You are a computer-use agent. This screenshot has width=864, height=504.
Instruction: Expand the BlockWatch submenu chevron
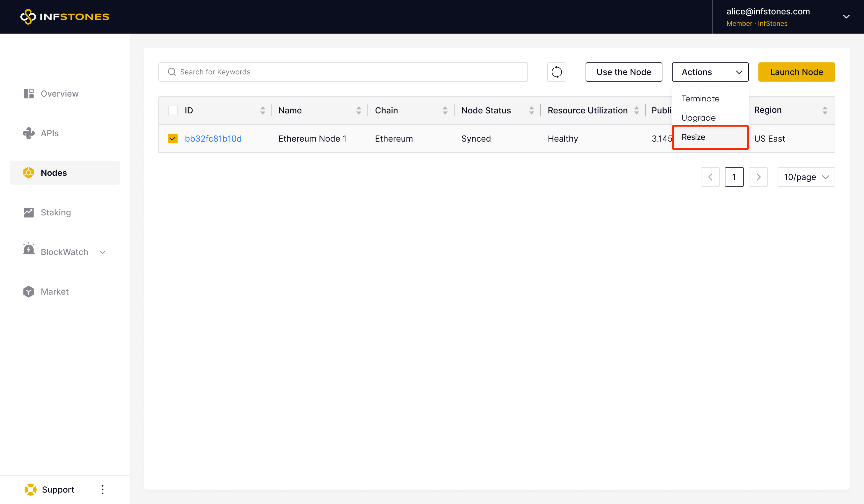tap(103, 252)
